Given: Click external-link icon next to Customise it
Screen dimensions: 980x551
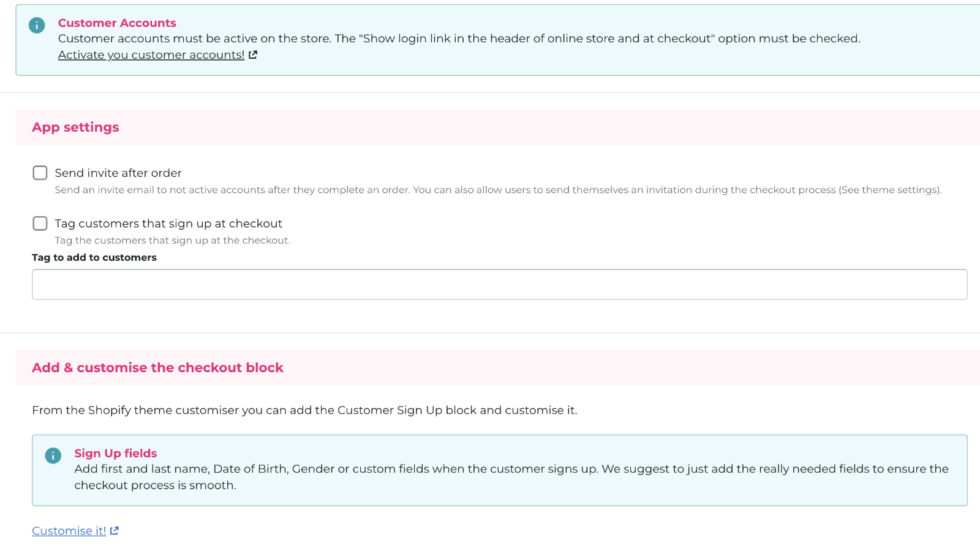Looking at the screenshot, I should (115, 531).
